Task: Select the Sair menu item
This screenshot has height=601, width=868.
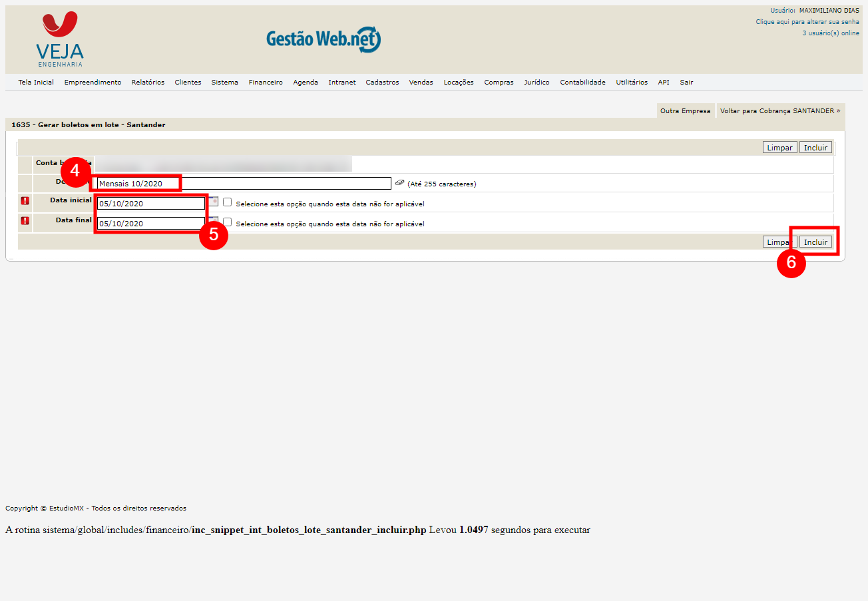Action: (686, 83)
